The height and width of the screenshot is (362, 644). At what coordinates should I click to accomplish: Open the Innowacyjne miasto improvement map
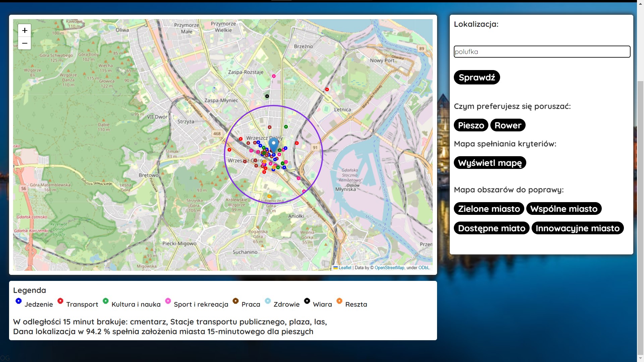click(577, 228)
